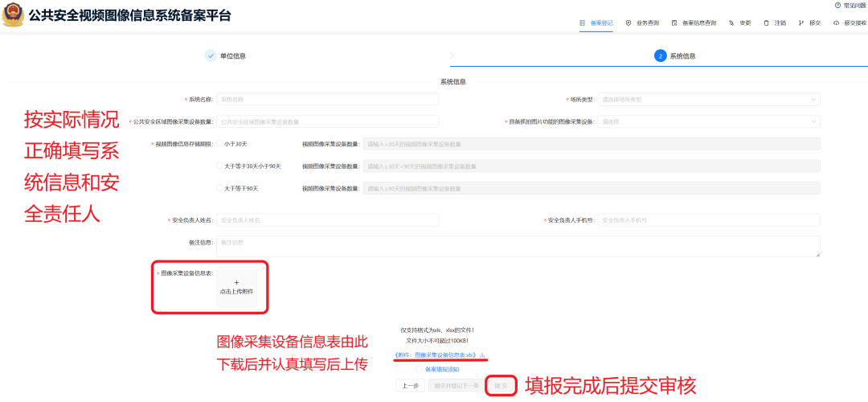Click the 上一步 button
Image resolution: width=868 pixels, height=402 pixels.
click(410, 385)
